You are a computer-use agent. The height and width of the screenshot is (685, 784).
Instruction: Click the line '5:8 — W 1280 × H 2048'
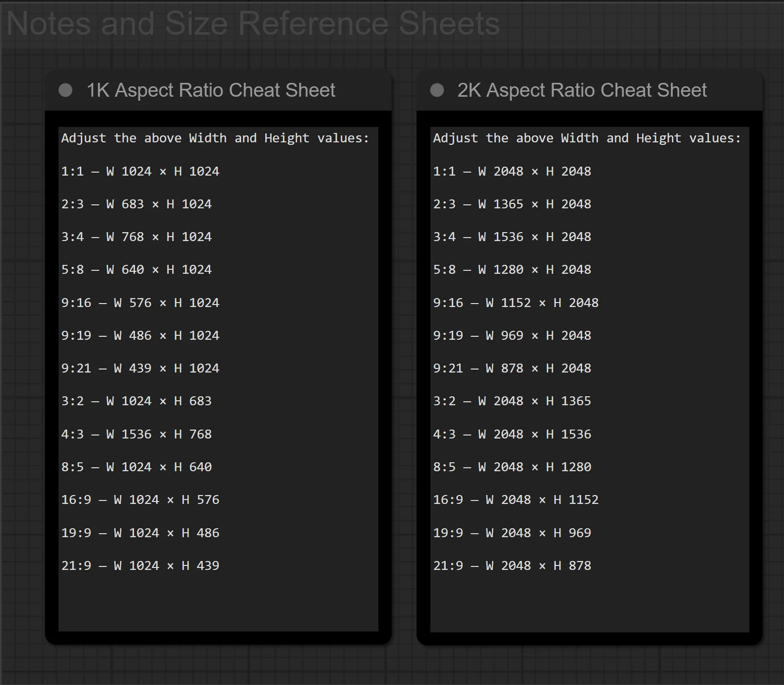(512, 270)
